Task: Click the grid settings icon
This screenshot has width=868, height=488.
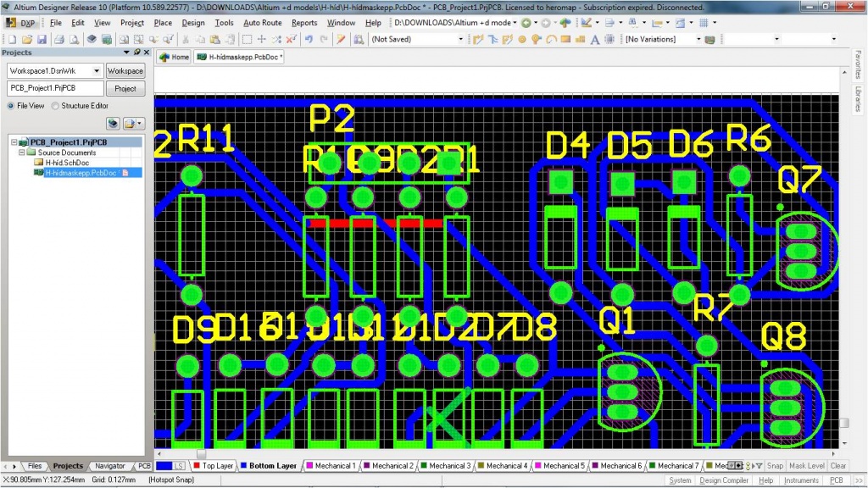Action: coord(704,23)
